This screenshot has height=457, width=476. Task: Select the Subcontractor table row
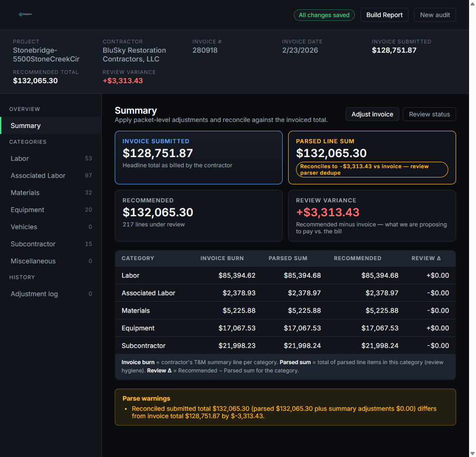pos(285,346)
